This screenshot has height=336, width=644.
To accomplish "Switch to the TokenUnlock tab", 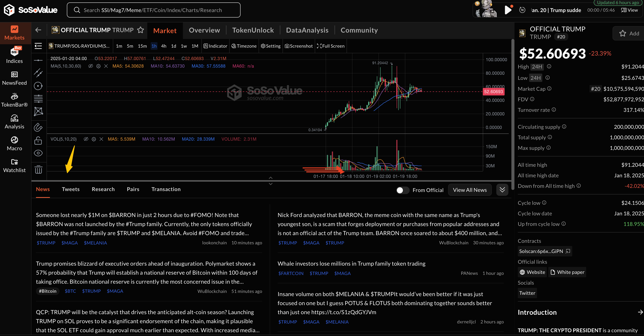I will [x=253, y=30].
